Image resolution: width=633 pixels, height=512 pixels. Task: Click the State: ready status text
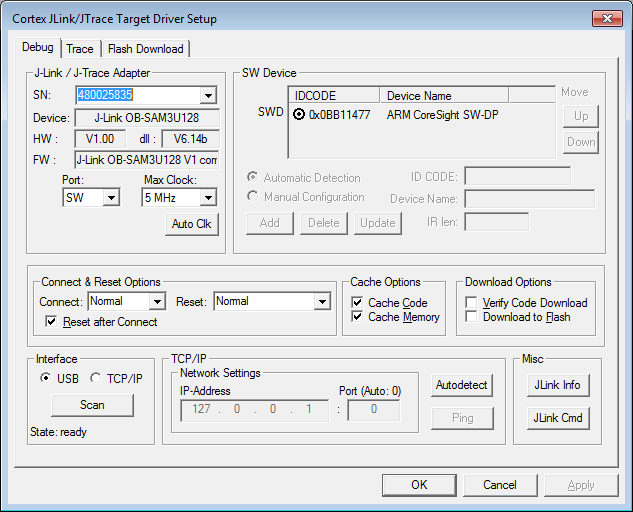(x=59, y=432)
